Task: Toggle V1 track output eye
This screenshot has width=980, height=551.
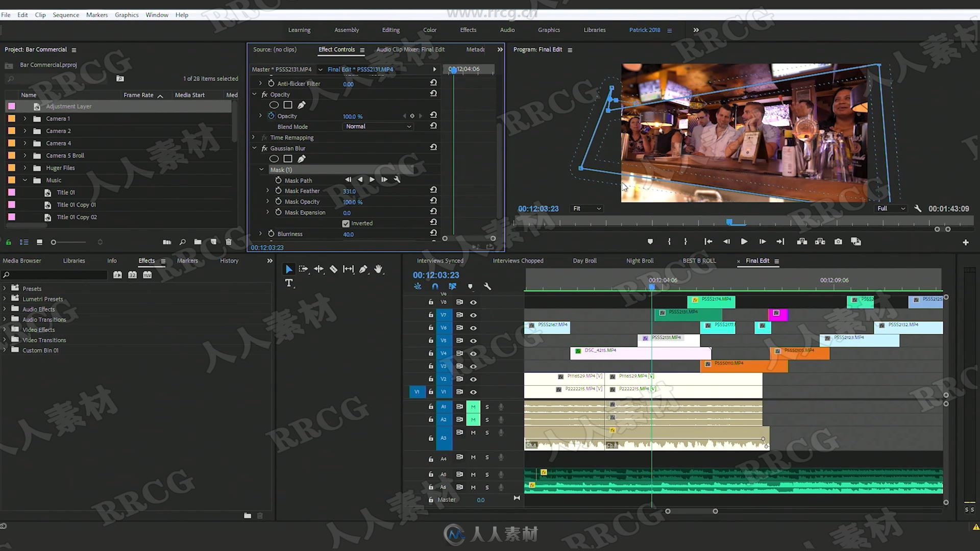Action: [473, 392]
